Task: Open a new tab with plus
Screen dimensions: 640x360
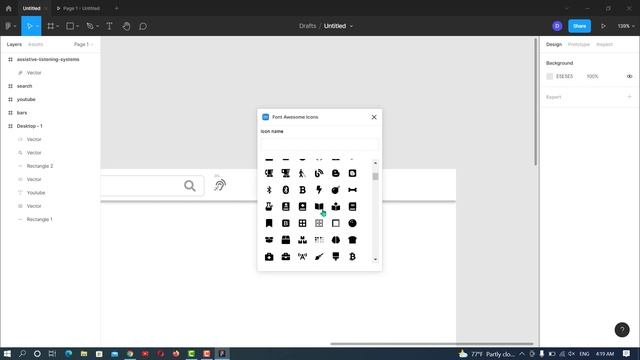Action: 117,8
